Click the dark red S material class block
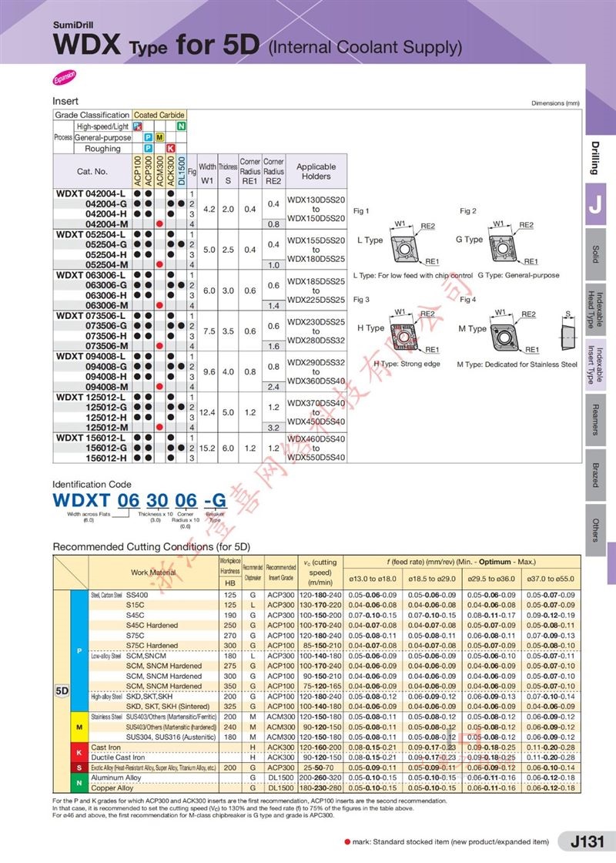 point(79,767)
